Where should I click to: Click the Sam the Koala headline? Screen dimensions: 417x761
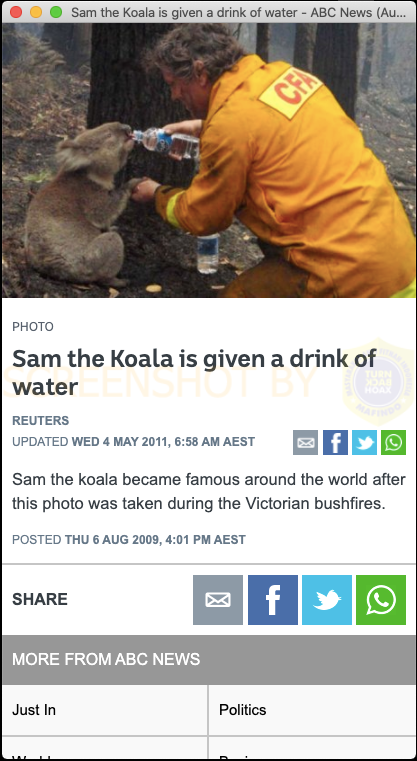(194, 372)
